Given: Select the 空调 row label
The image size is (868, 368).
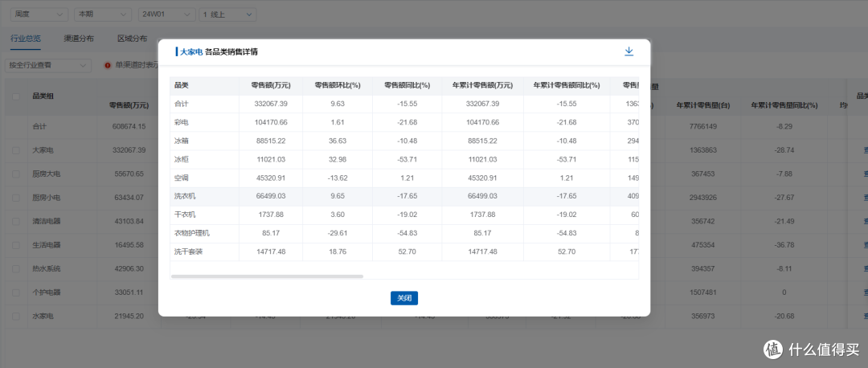Looking at the screenshot, I should [182, 178].
